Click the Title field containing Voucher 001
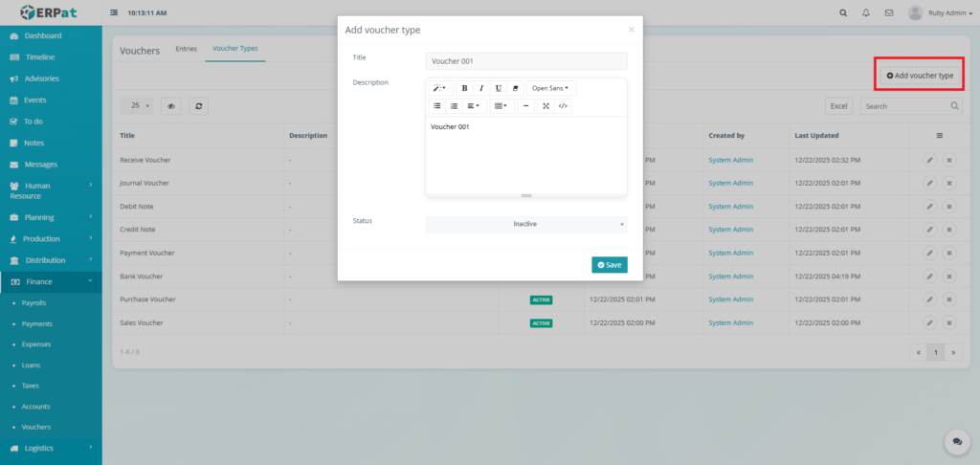Screen dimensions: 980x465 point(526,61)
